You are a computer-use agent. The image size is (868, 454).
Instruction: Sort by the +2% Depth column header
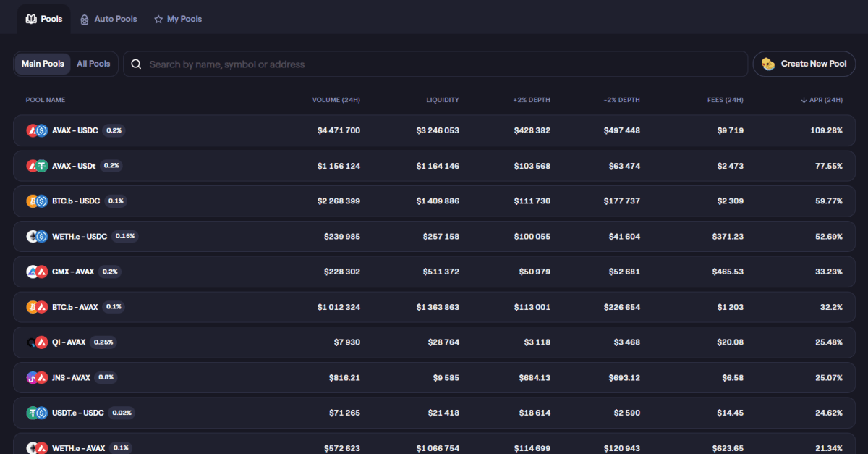pos(532,100)
